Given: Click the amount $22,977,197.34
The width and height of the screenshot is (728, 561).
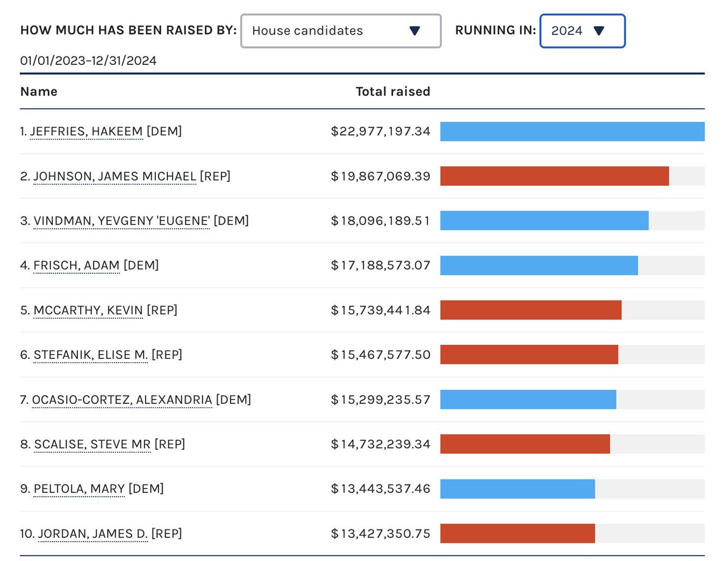Looking at the screenshot, I should coord(380,131).
